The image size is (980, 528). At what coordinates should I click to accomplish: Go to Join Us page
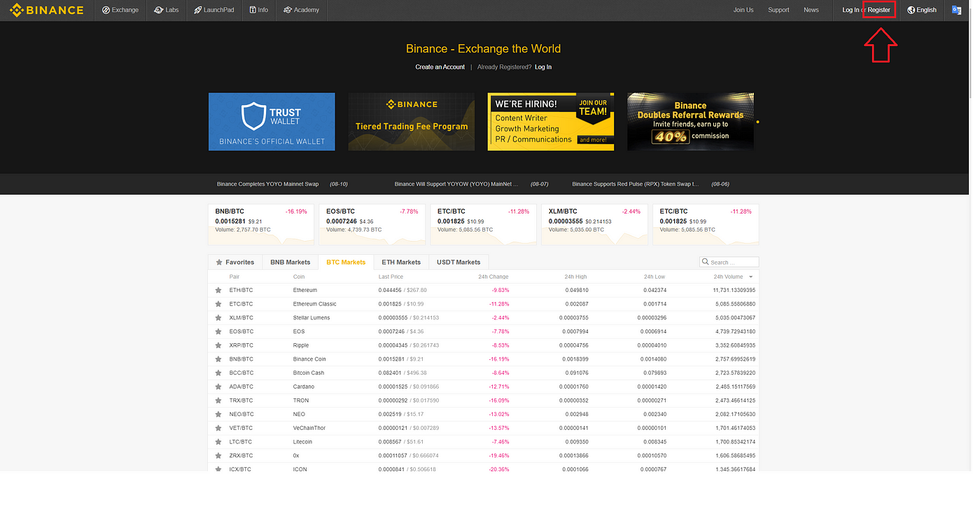(x=743, y=10)
